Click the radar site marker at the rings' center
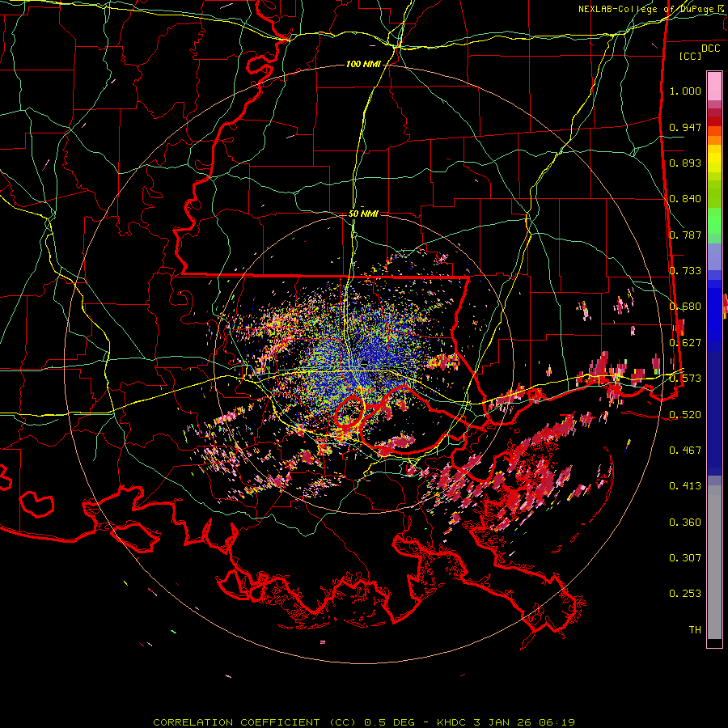This screenshot has width=728, height=728. pyautogui.click(x=365, y=362)
